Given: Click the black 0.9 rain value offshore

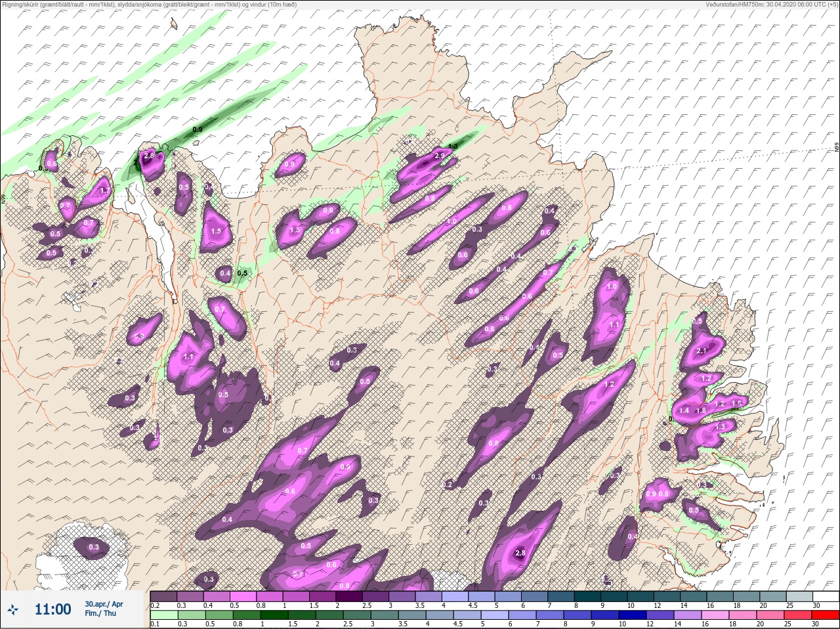Looking at the screenshot, I should pyautogui.click(x=198, y=130).
